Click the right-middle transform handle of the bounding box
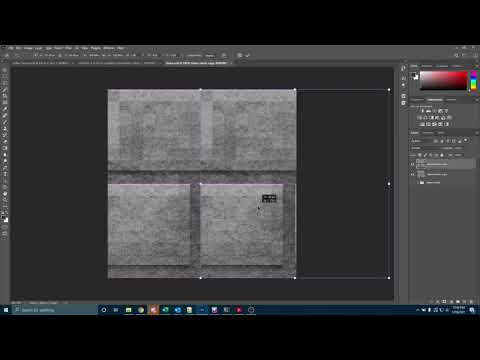Image resolution: width=480 pixels, height=360 pixels. pos(389,184)
